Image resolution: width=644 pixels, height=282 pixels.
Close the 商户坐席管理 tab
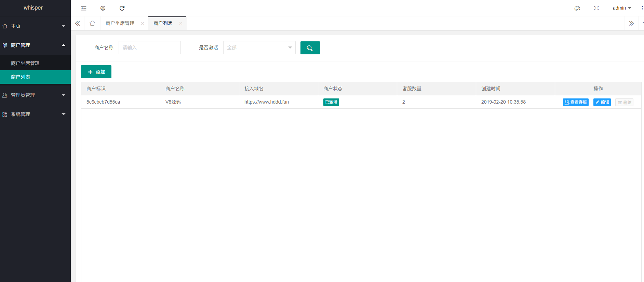143,24
